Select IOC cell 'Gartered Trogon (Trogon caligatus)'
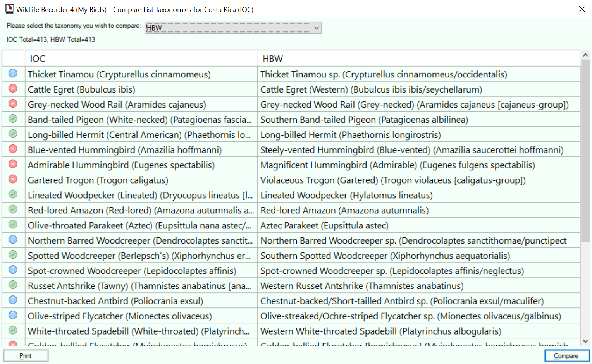 point(141,180)
